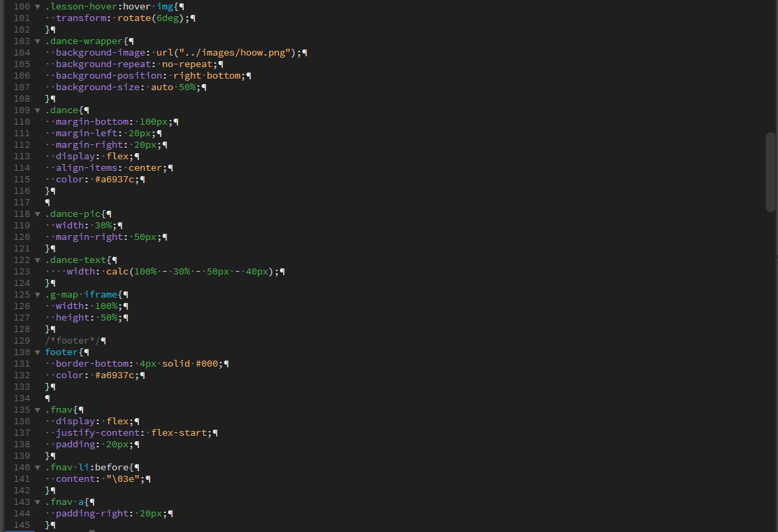Click the vertical scrollbar thumb
Viewport: 778px width, 532px height.
(771, 172)
